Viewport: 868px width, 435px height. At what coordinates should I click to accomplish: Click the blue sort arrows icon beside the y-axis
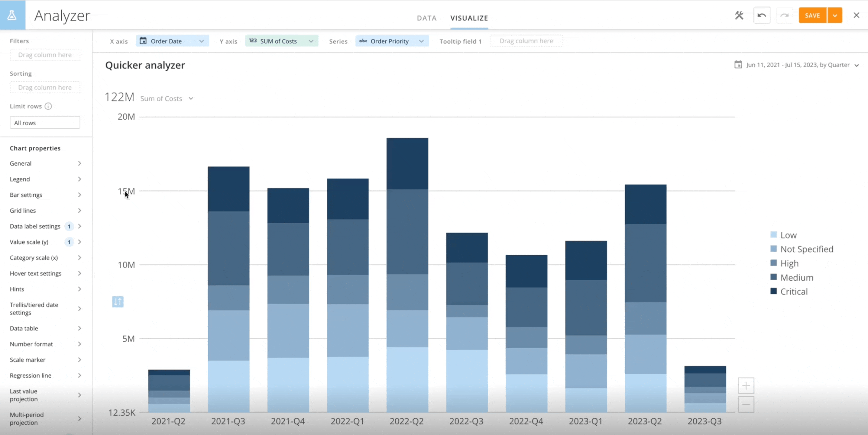[x=117, y=302]
